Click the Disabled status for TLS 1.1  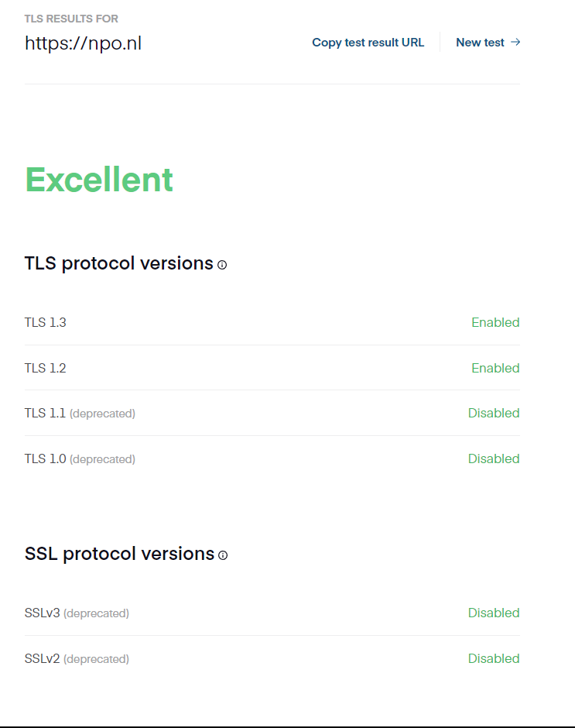[494, 413]
